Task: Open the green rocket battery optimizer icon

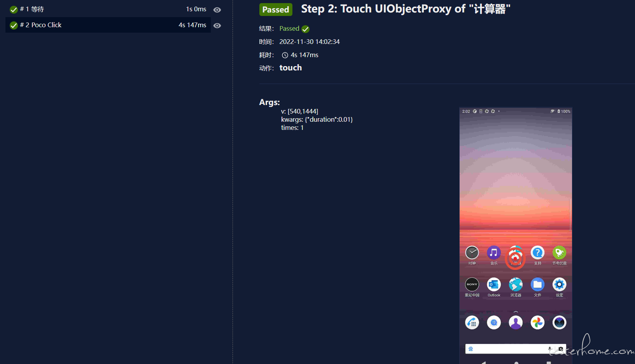Action: click(559, 253)
